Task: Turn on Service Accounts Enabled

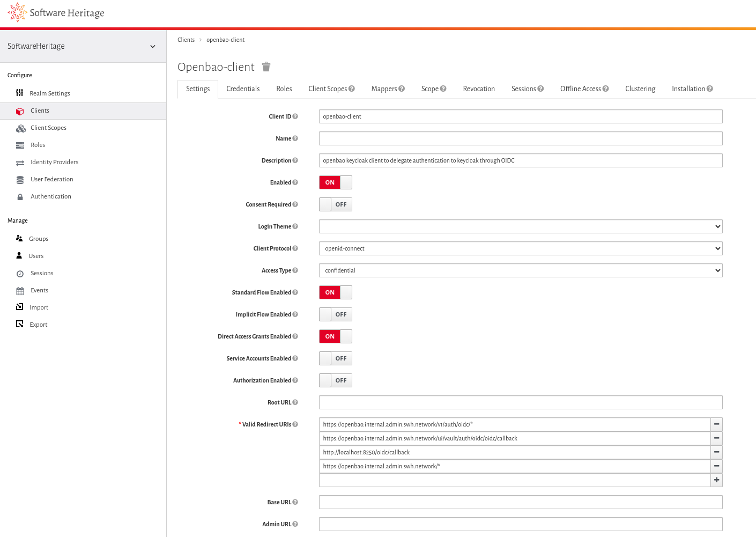Action: pyautogui.click(x=335, y=358)
